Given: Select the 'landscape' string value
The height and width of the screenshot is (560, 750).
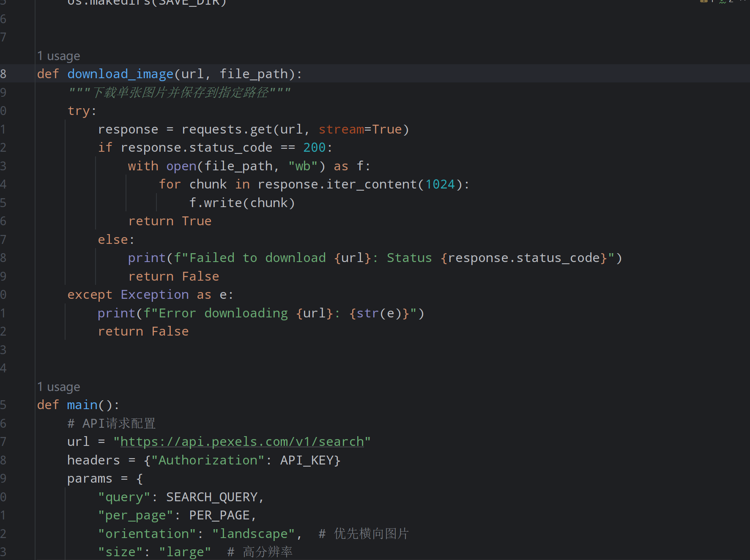Looking at the screenshot, I should coord(253,533).
